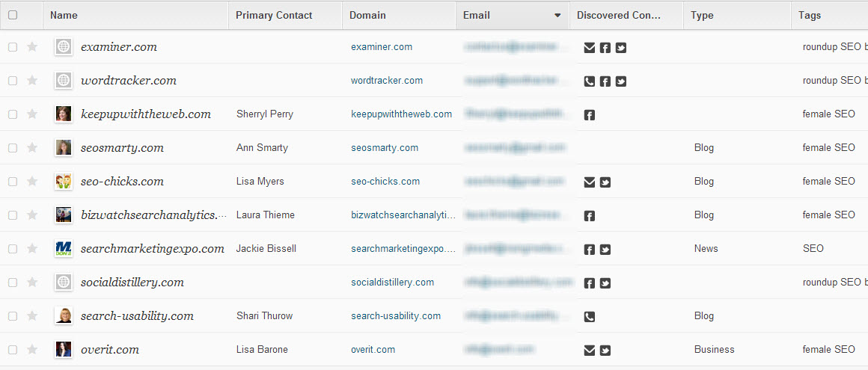Viewport: 868px width, 370px height.
Task: Open the Twitter icon for wordtracker.com
Action: [x=620, y=82]
